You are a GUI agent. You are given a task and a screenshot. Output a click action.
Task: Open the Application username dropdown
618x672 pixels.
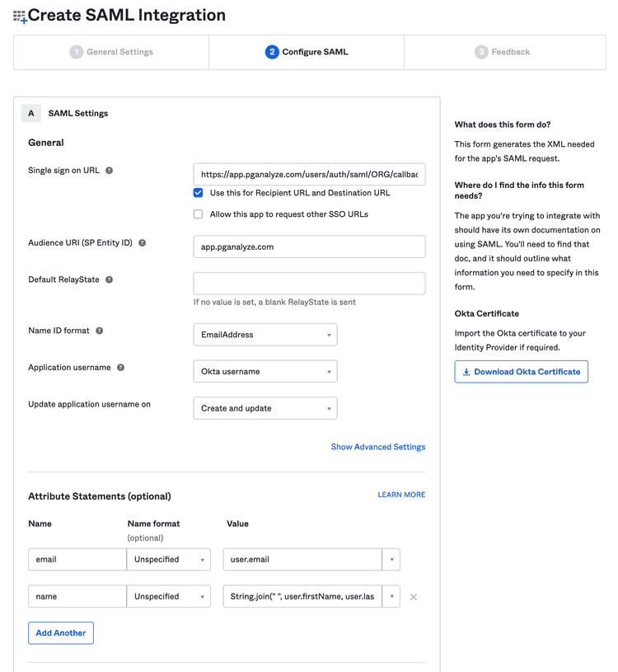(x=265, y=372)
